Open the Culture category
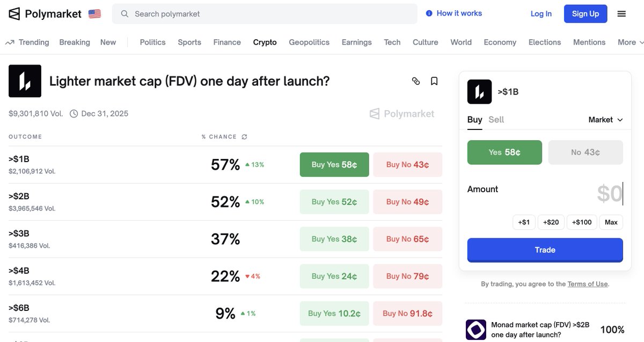 click(x=426, y=42)
